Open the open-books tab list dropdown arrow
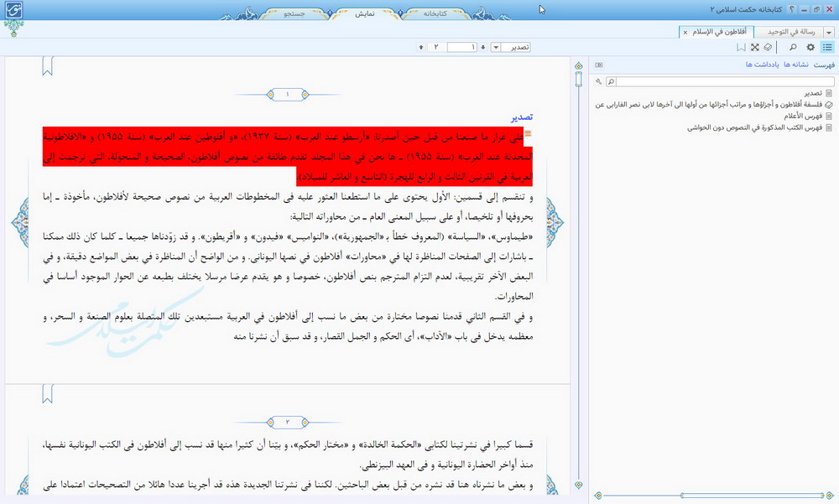This screenshot has height=504, width=839. (829, 33)
